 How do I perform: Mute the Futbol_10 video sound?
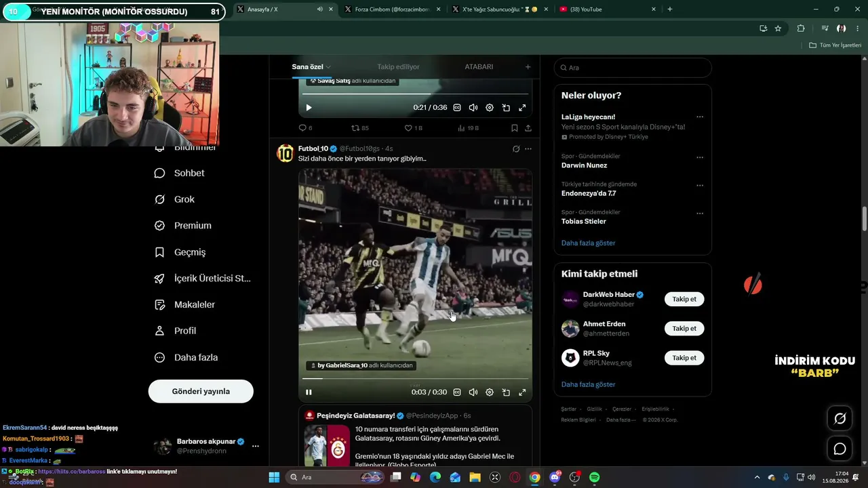click(473, 392)
